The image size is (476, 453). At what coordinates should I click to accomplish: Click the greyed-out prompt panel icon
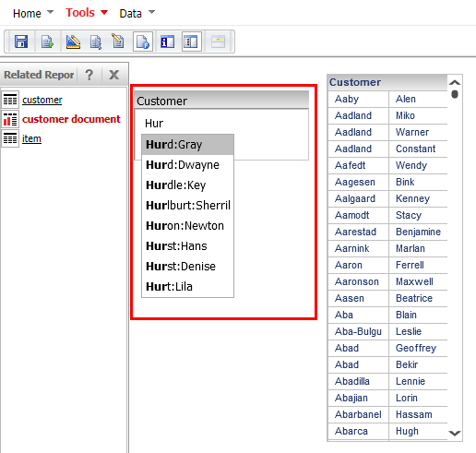tap(218, 42)
